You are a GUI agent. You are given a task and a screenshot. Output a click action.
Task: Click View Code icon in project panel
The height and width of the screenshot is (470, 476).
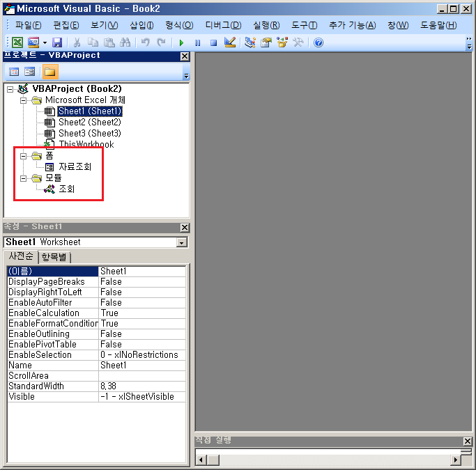pos(14,72)
